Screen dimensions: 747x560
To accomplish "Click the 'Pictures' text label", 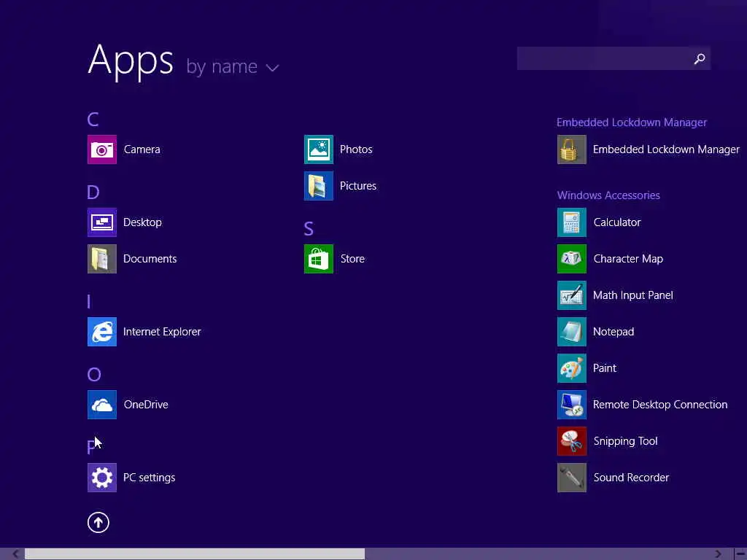I will [x=358, y=186].
